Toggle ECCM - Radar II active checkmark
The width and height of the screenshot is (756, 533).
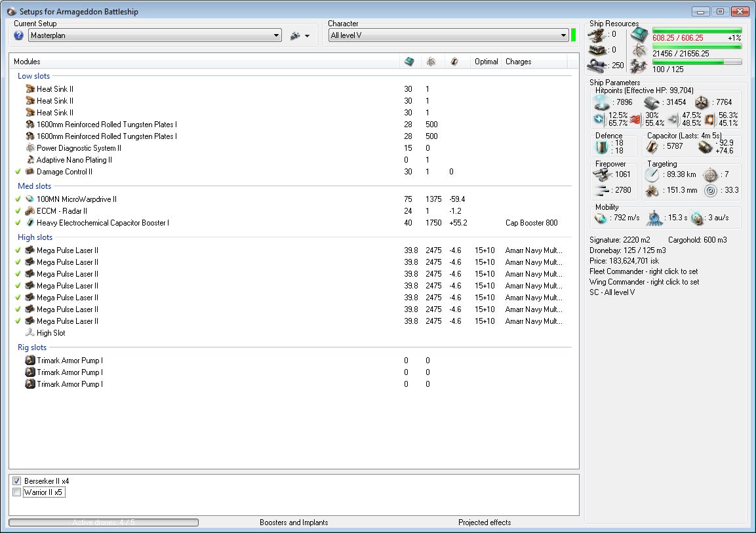click(18, 210)
